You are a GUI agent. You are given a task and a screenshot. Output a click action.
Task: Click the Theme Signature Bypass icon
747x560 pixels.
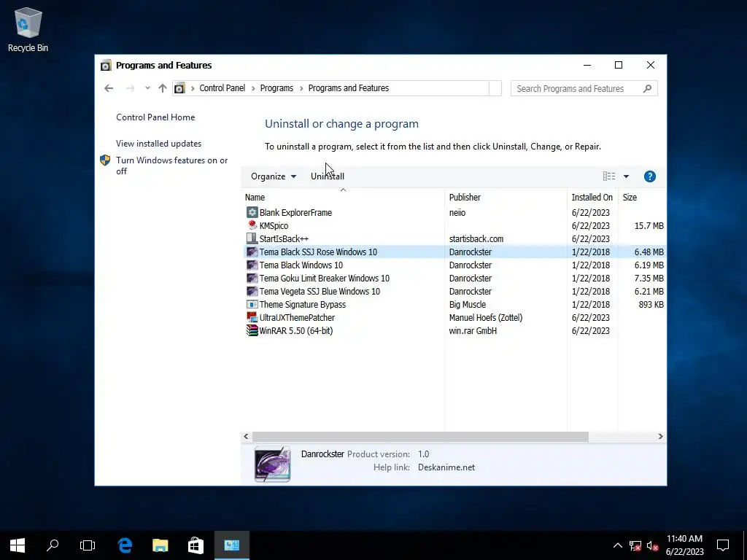[x=252, y=304]
